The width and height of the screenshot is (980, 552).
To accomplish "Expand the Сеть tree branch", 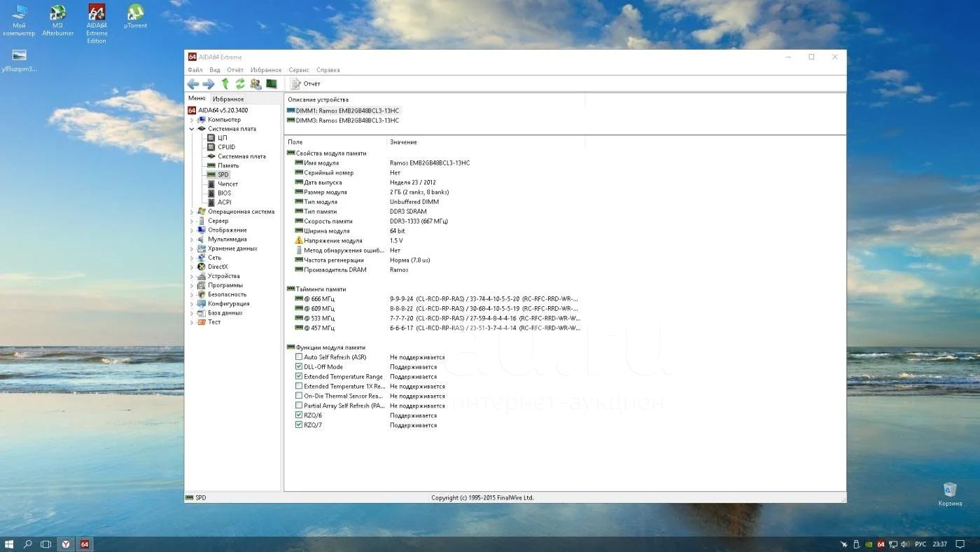I will coord(192,258).
